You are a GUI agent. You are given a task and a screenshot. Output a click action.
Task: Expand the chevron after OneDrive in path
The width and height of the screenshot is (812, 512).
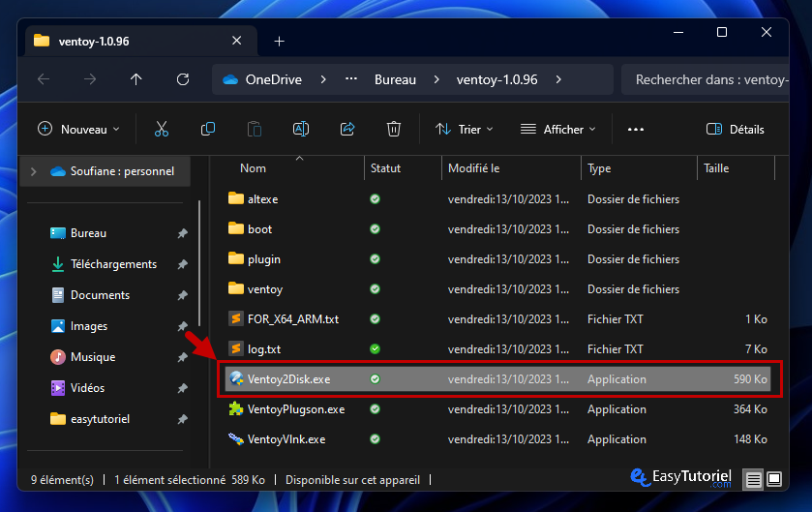pos(323,79)
